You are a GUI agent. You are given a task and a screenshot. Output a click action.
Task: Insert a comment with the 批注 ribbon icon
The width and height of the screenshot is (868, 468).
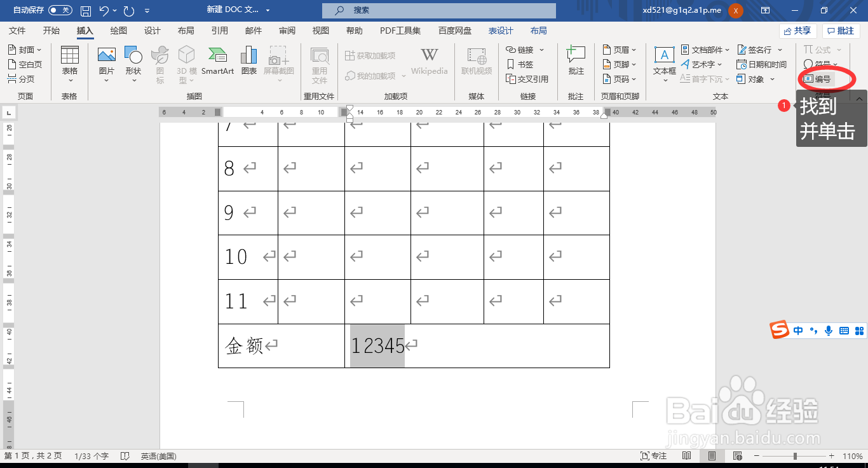576,61
